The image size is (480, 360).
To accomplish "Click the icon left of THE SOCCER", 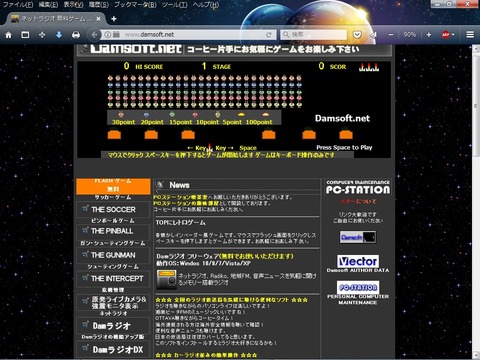I will click(85, 209).
